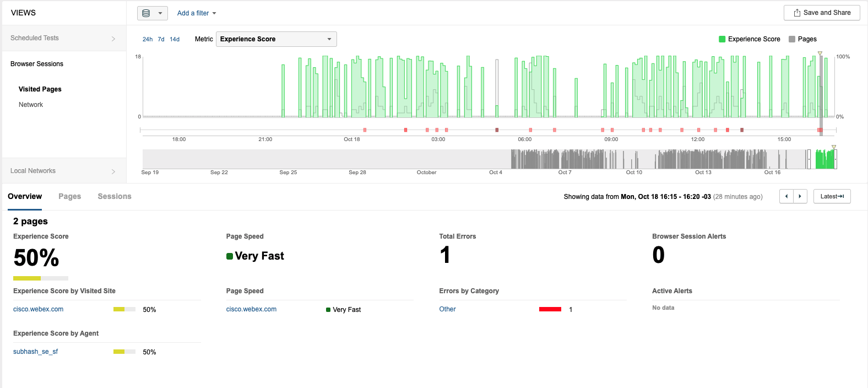The width and height of the screenshot is (868, 388).
Task: Switch to the Pages tab
Action: click(x=69, y=196)
